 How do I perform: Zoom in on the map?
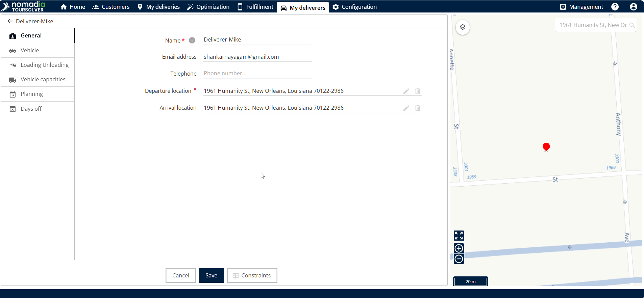459,248
